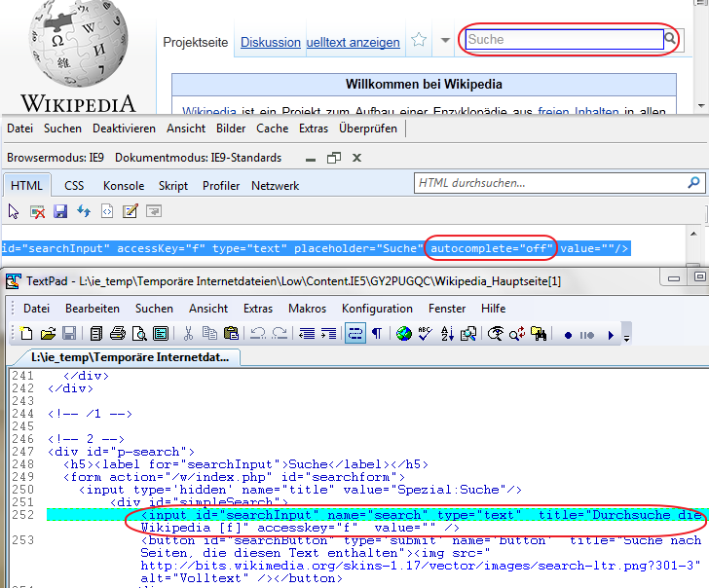Click the Replace icon in TextPad
The width and height of the screenshot is (709, 588).
point(517,334)
